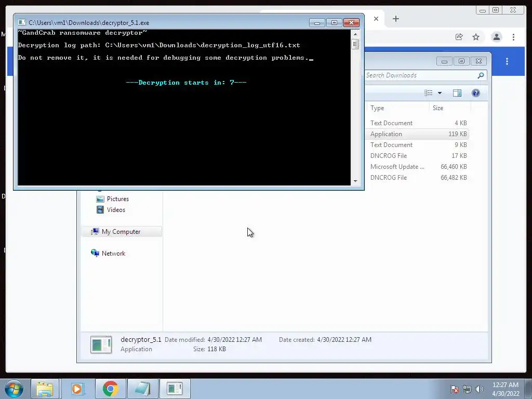Click the console scrollbar up arrow
The image size is (532, 399).
tap(355, 34)
